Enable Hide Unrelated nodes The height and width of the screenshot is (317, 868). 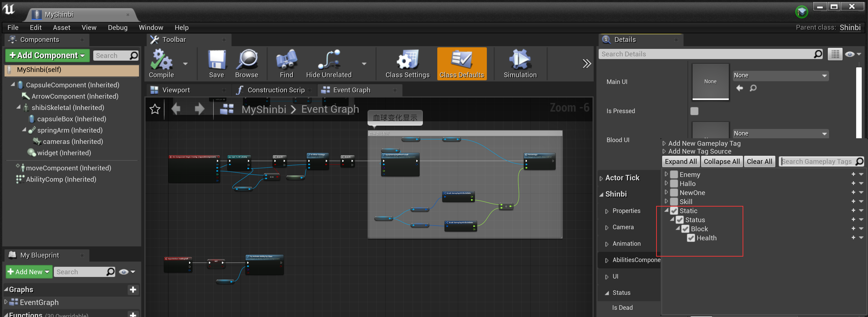pos(329,64)
